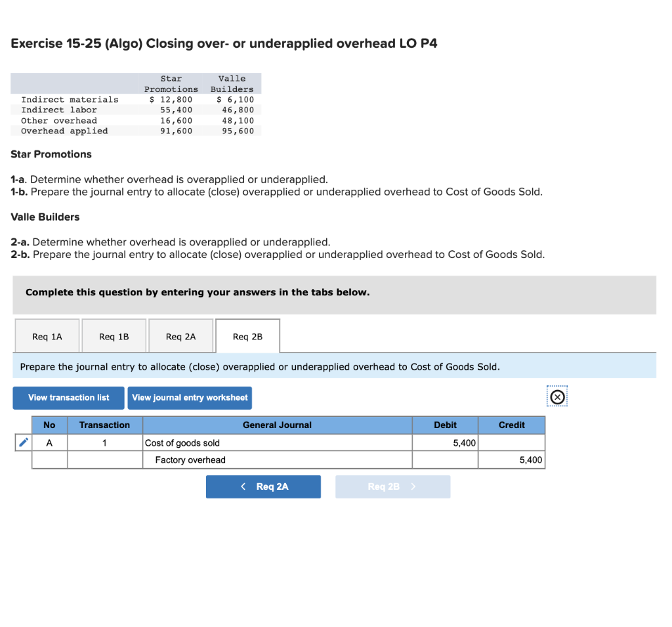Click the circled X dismiss icon
Image resolution: width=672 pixels, height=627 pixels.
pyautogui.click(x=556, y=397)
